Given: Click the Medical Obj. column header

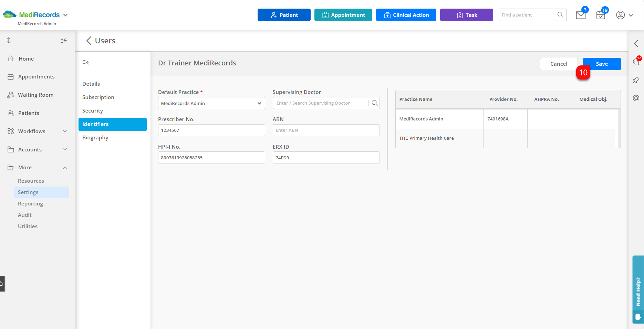Looking at the screenshot, I should (x=593, y=99).
